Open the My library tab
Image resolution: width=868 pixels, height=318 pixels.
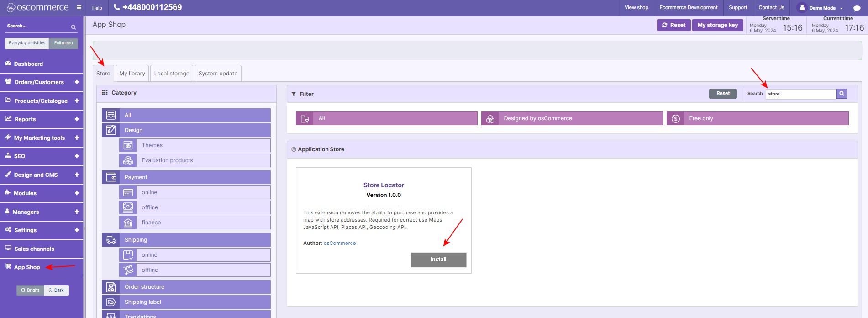[x=132, y=74]
